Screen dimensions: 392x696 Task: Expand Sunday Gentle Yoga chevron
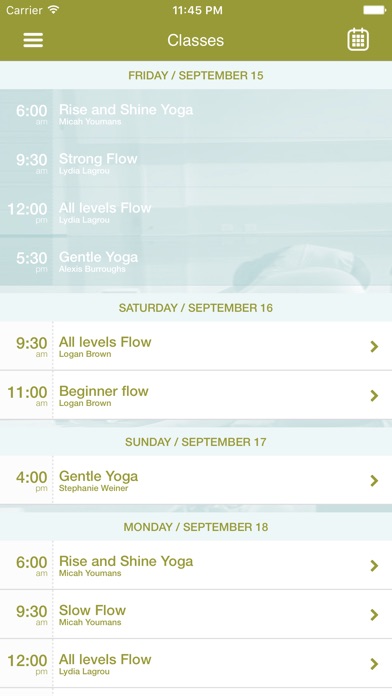(x=374, y=480)
